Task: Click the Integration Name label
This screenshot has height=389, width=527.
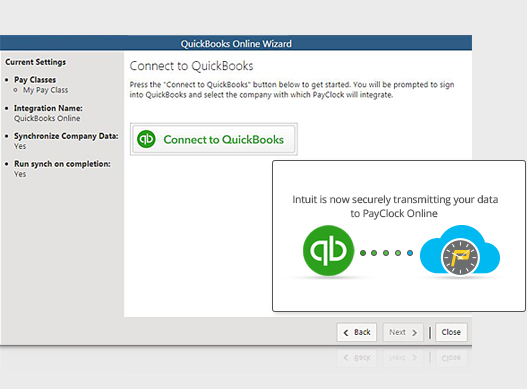Action: click(48, 108)
